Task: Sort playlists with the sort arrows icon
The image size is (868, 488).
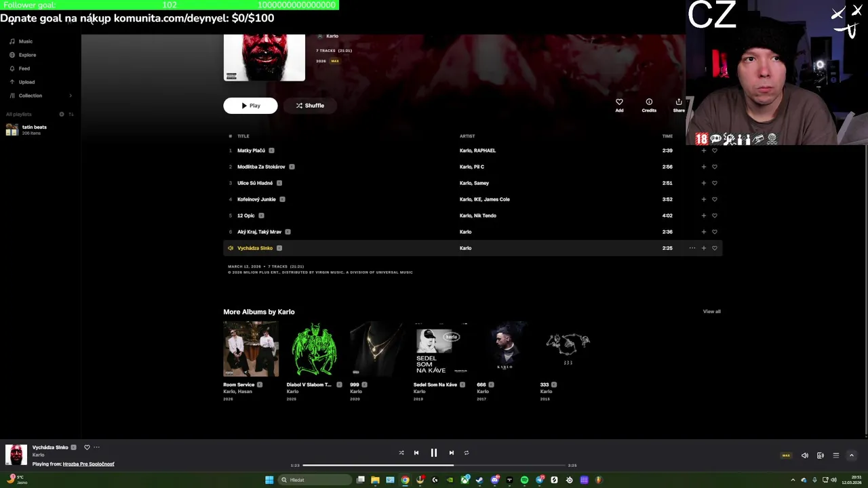Action: (71, 114)
